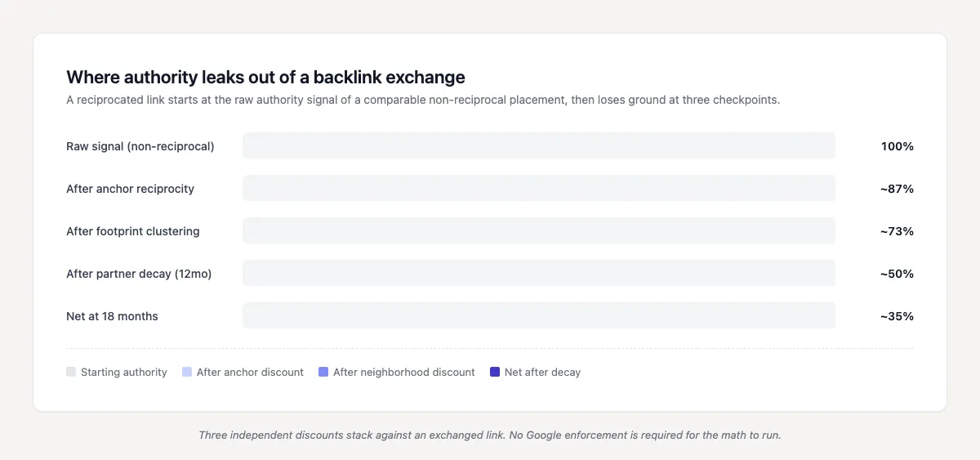Viewport: 980px width, 460px height.
Task: Select the After footprint clustering bar
Action: point(539,230)
